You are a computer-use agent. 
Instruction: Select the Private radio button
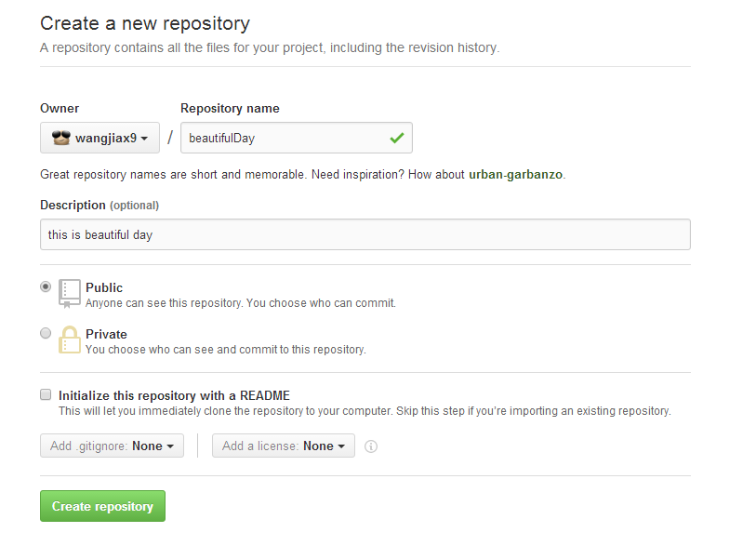pos(46,333)
